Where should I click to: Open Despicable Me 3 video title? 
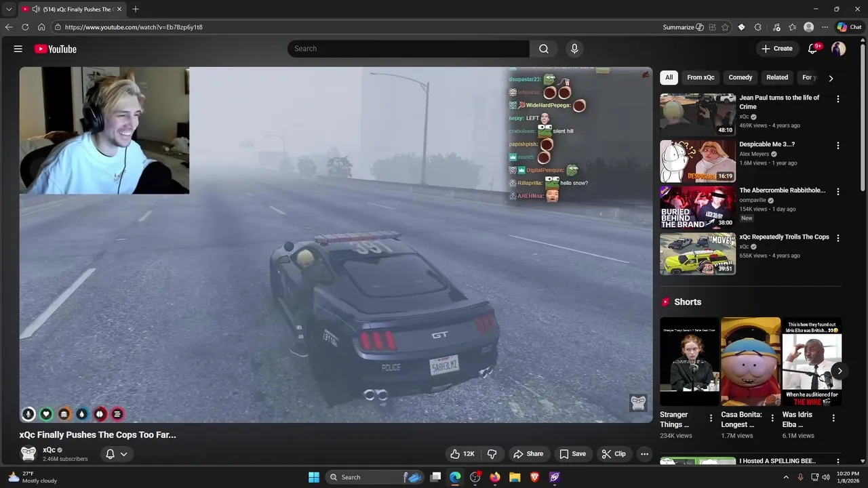tap(767, 144)
